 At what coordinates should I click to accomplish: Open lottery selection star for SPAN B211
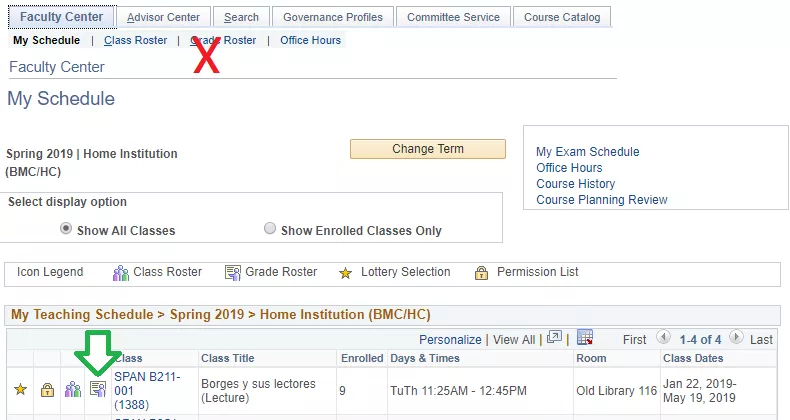point(21,389)
